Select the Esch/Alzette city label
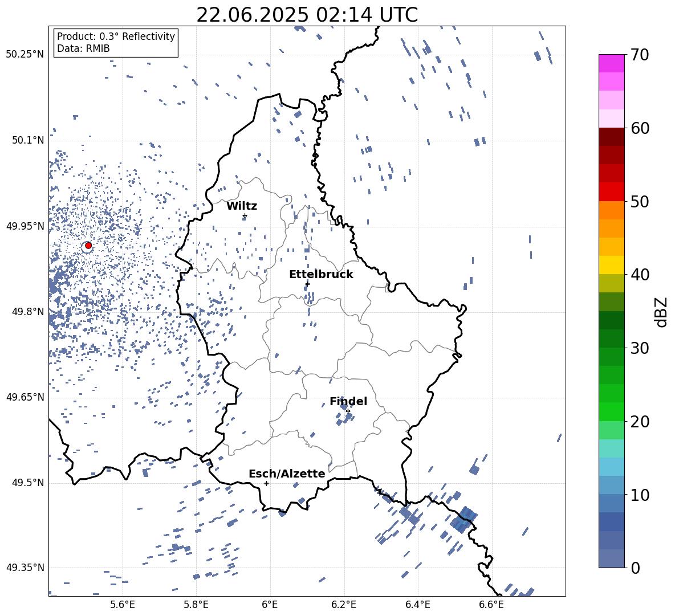This screenshot has width=675, height=616. pyautogui.click(x=287, y=474)
